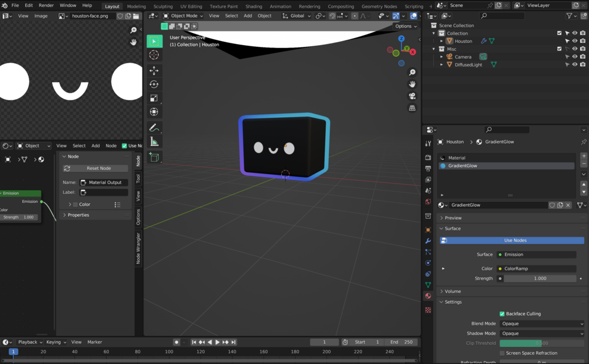This screenshot has width=589, height=364.
Task: Activate the Move tool
Action: tap(154, 70)
